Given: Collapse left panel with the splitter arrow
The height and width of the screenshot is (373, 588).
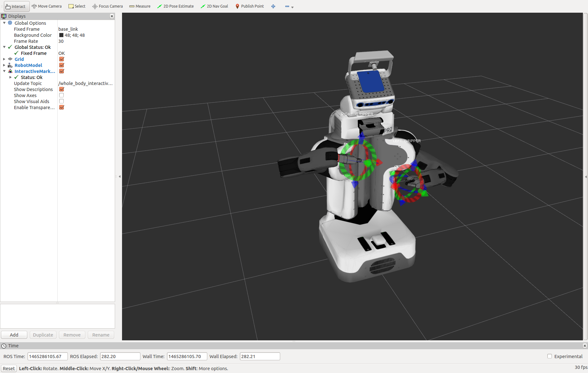Looking at the screenshot, I should [120, 176].
